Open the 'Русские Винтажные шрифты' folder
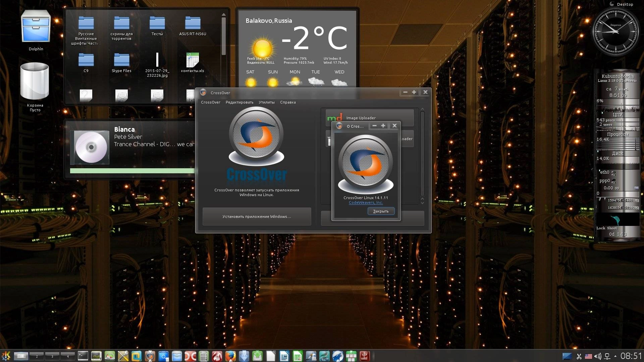This screenshot has height=362, width=644. (86, 31)
